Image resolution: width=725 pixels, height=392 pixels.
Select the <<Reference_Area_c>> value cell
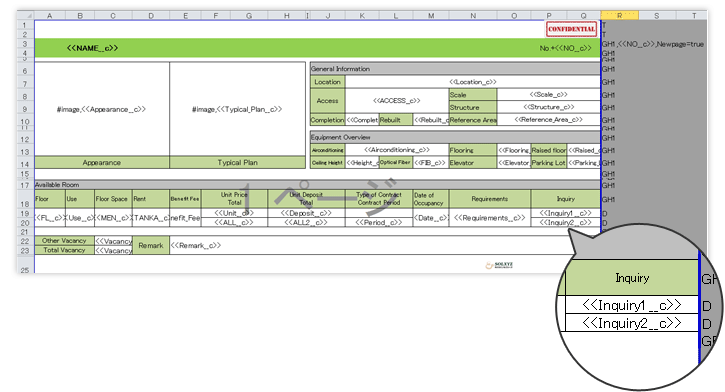[548, 120]
